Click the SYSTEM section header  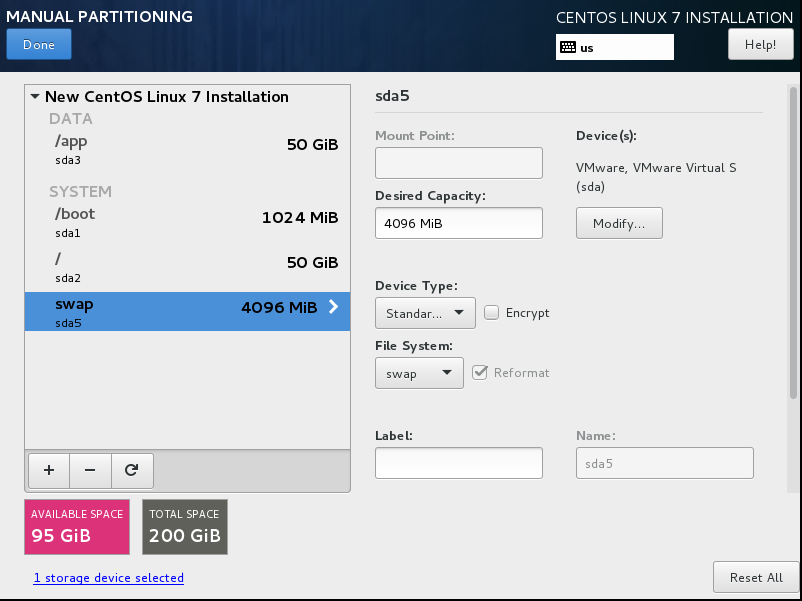(80, 191)
